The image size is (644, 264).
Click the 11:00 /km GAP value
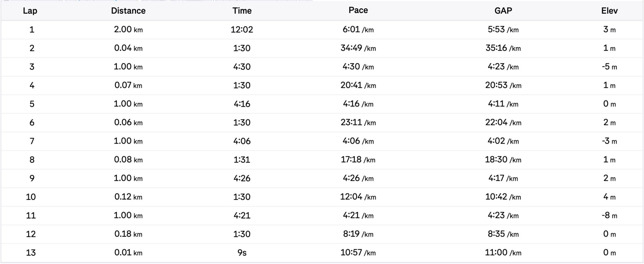point(503,252)
